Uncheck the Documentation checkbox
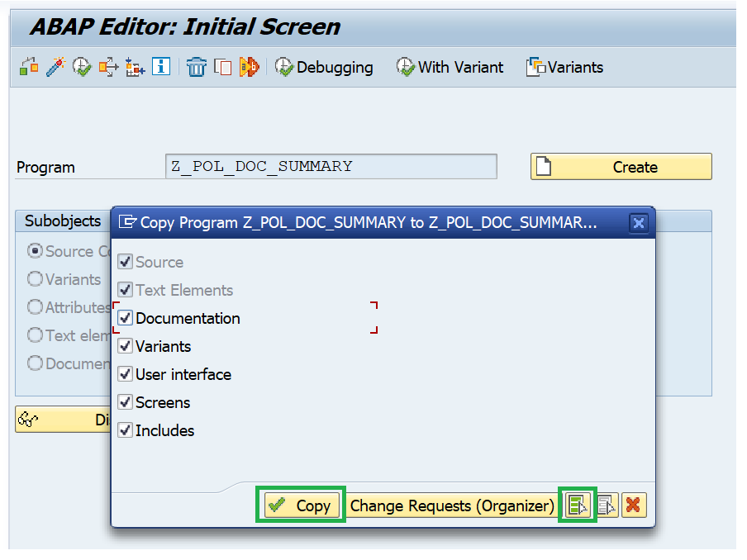This screenshot has width=747, height=560. (126, 318)
